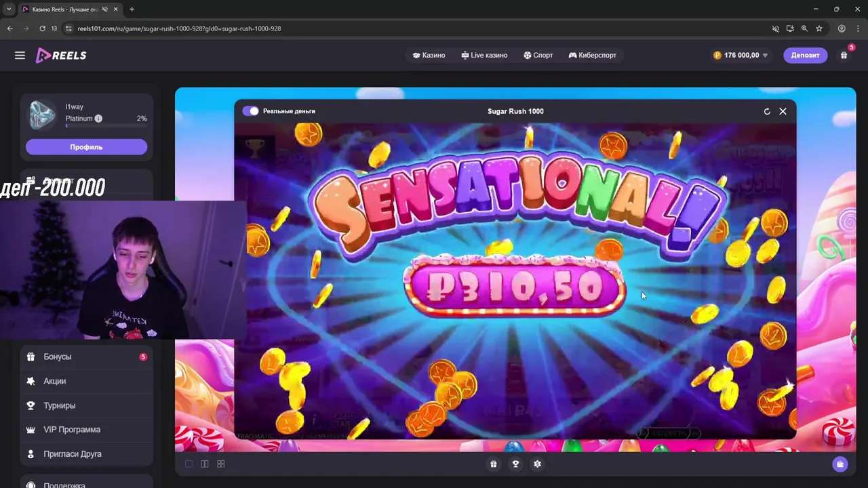Click the gift icon below the game
The height and width of the screenshot is (488, 868).
(x=494, y=464)
